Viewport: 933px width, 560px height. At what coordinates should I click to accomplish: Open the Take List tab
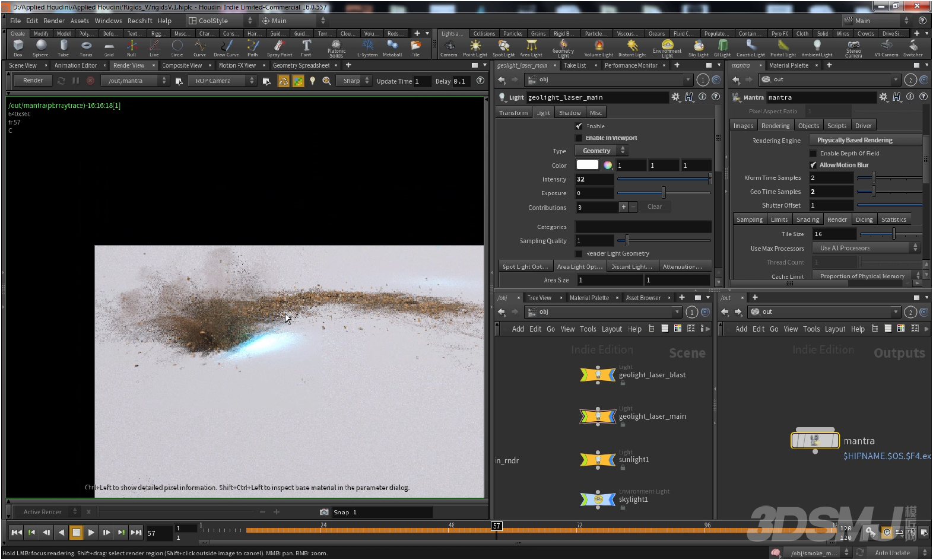(575, 65)
